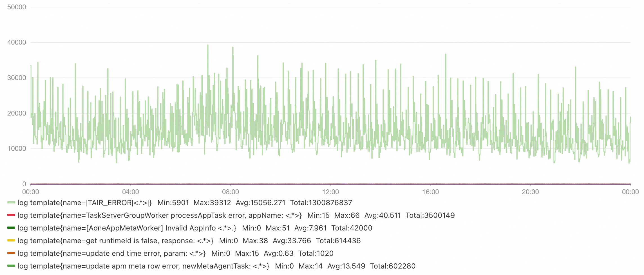Screen dimensions: 644x275
Task: Toggle the TAIR_ERROR log template series label
Action: pos(85,203)
